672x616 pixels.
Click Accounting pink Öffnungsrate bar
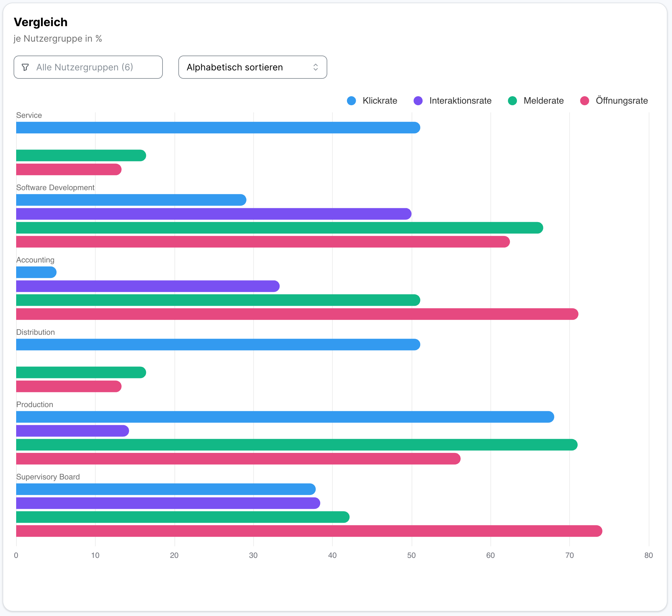(x=296, y=314)
